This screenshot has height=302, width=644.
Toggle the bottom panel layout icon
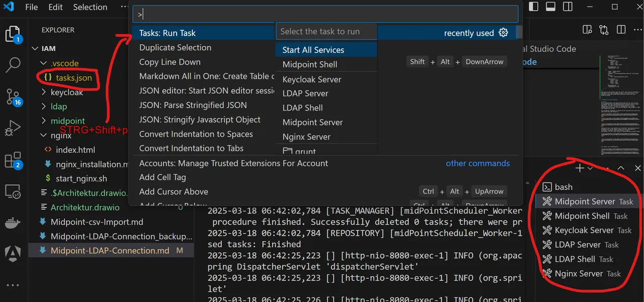pyautogui.click(x=550, y=7)
